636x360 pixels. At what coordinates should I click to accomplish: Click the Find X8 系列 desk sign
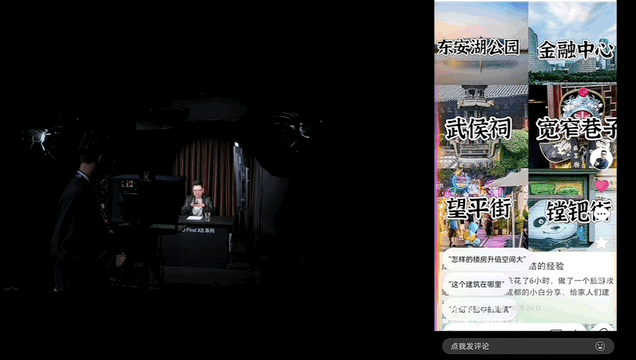coord(198,230)
